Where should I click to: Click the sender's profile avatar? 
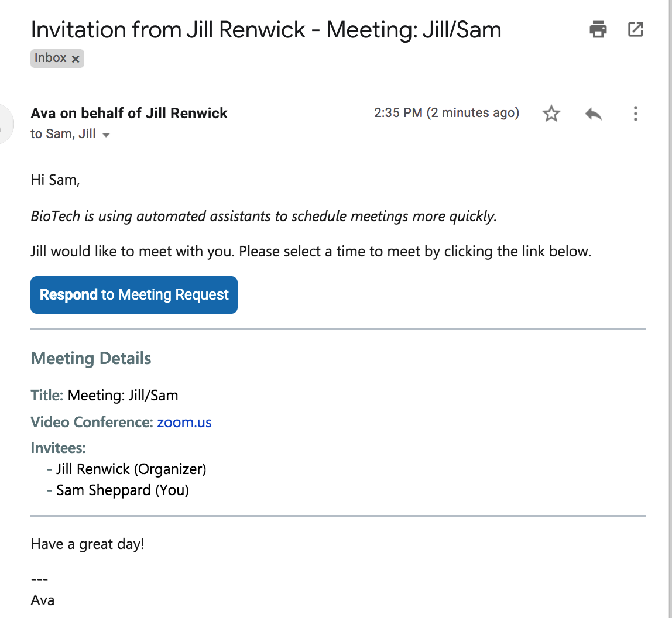click(5, 125)
